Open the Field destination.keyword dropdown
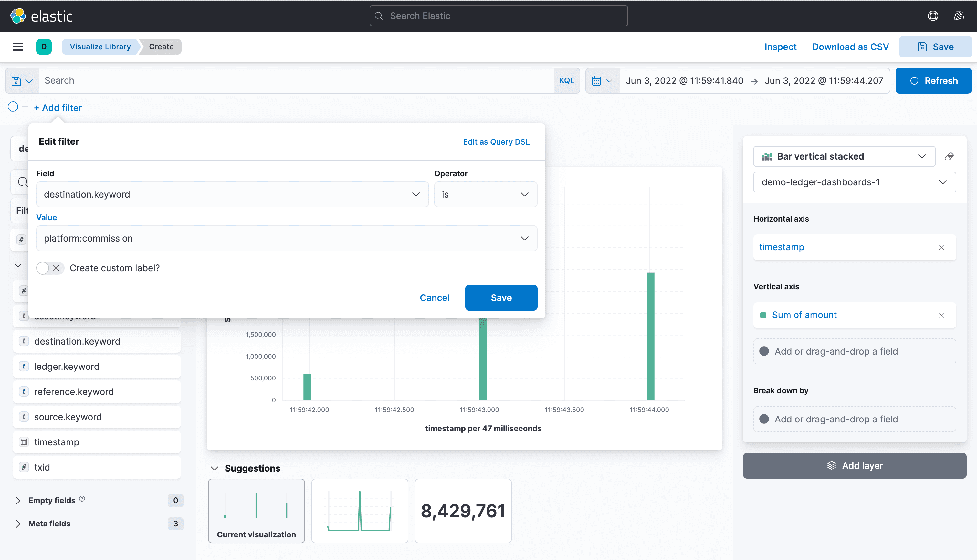The width and height of the screenshot is (977, 560). point(232,195)
